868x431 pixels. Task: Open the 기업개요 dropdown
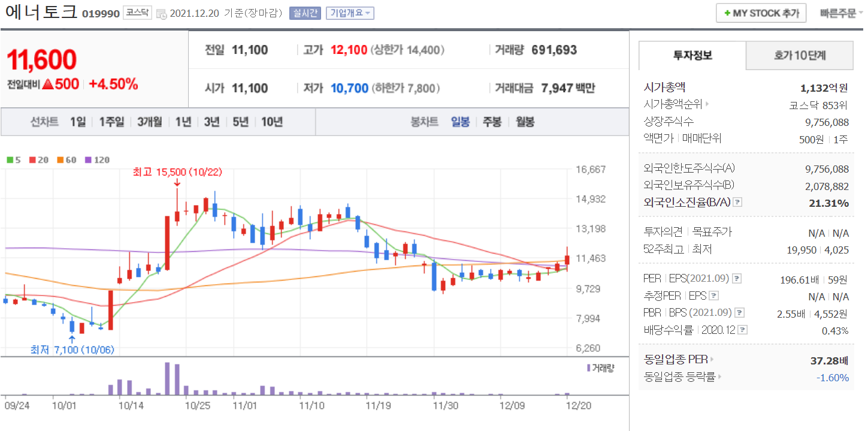pos(350,13)
